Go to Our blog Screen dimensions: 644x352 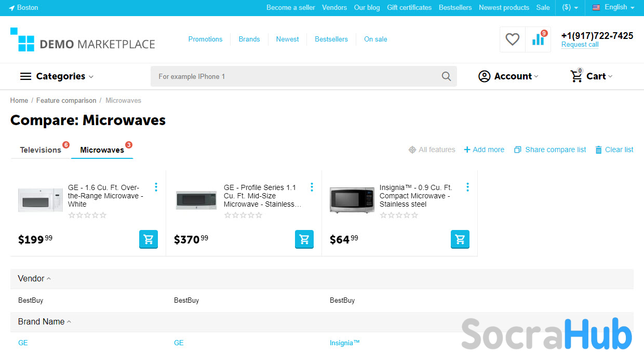tap(367, 8)
